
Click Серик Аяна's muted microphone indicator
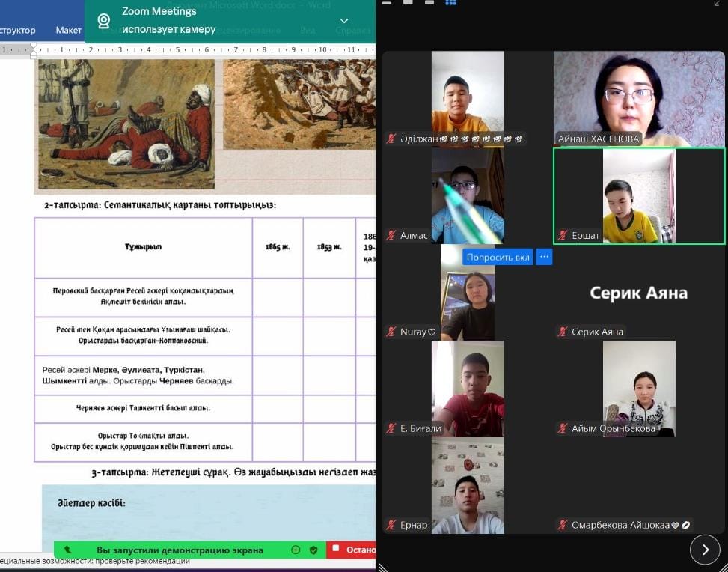point(563,332)
